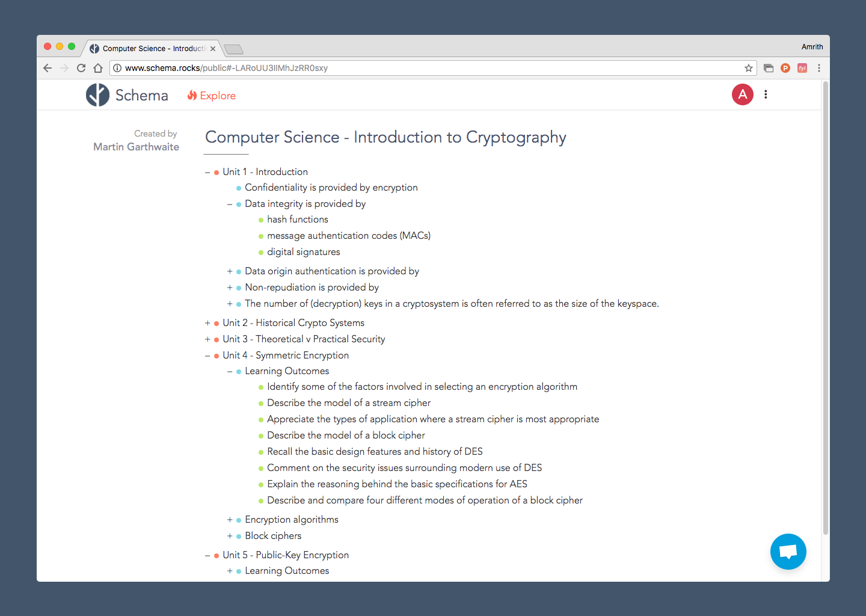The height and width of the screenshot is (616, 866).
Task: Expand Unit 3 - Theoretical v Practical Security
Action: click(x=207, y=339)
